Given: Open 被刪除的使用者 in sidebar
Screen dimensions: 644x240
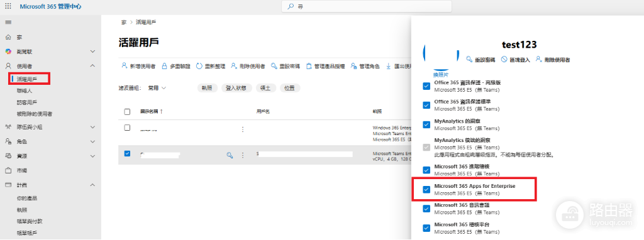Looking at the screenshot, I should (35, 114).
